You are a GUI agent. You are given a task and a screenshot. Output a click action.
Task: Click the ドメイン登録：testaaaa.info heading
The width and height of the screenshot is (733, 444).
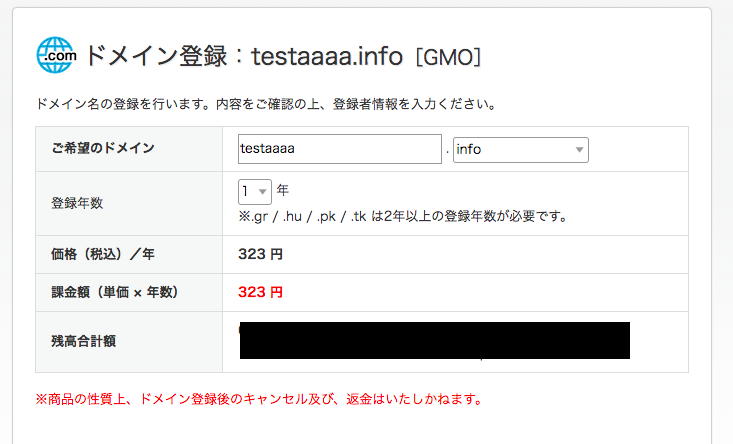[244, 57]
